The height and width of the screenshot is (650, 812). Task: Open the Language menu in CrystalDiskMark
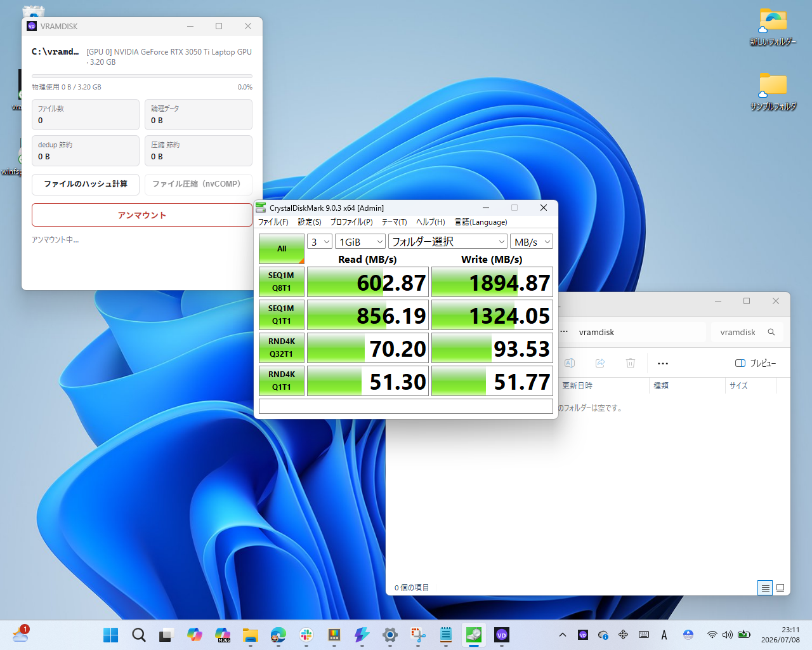481,222
